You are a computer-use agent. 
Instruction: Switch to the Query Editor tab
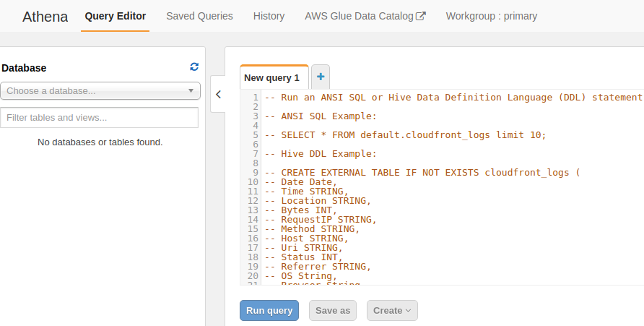pos(116,16)
